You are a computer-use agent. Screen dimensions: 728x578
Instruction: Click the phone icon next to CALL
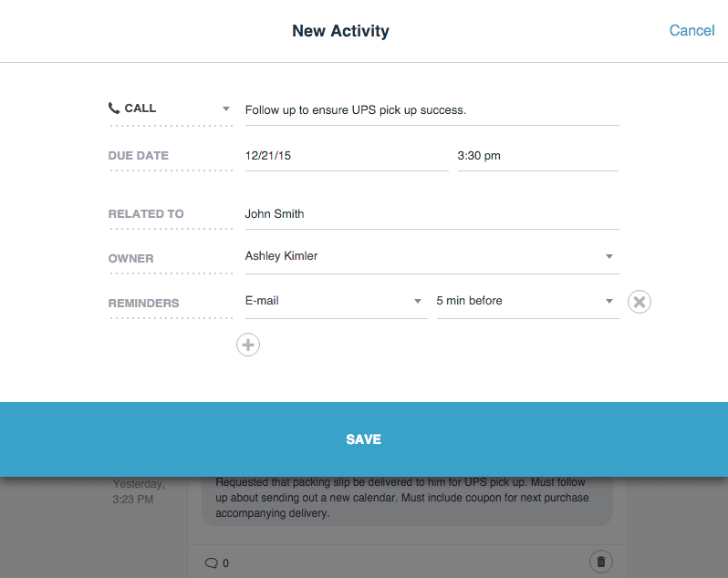pyautogui.click(x=114, y=108)
